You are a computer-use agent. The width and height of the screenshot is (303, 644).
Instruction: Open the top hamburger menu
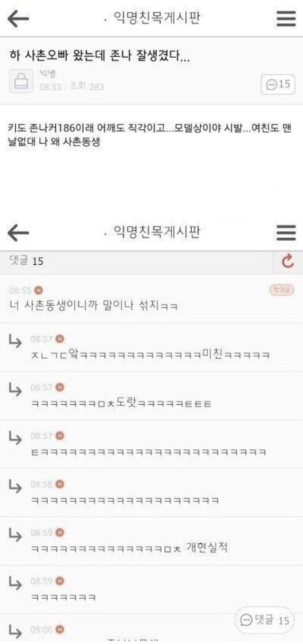pyautogui.click(x=286, y=18)
